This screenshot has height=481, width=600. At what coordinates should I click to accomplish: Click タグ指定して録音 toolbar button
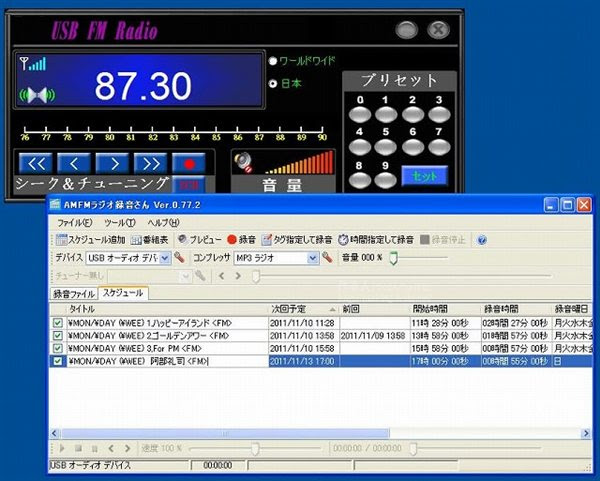297,240
